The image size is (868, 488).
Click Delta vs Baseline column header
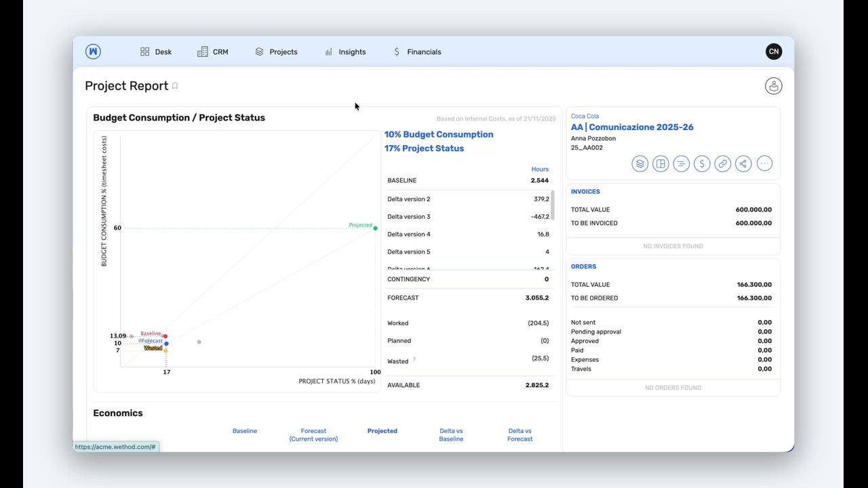pos(451,435)
